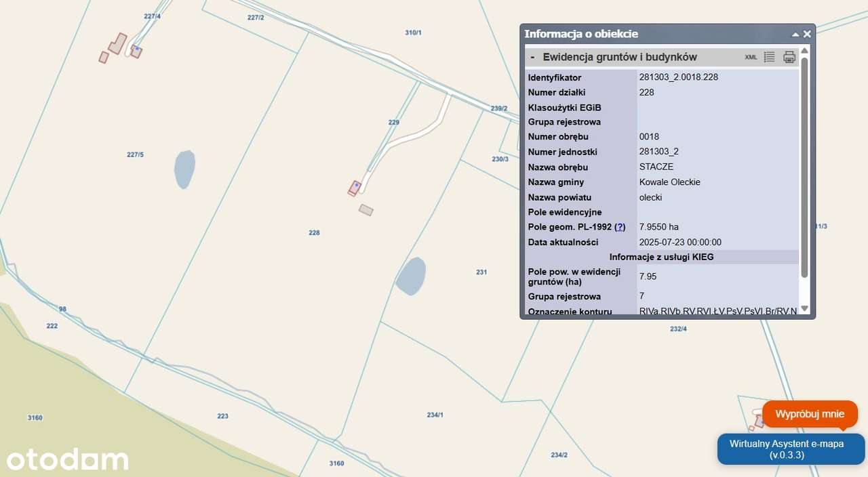This screenshot has height=477, width=868.
Task: Print the object information
Action: tap(789, 57)
